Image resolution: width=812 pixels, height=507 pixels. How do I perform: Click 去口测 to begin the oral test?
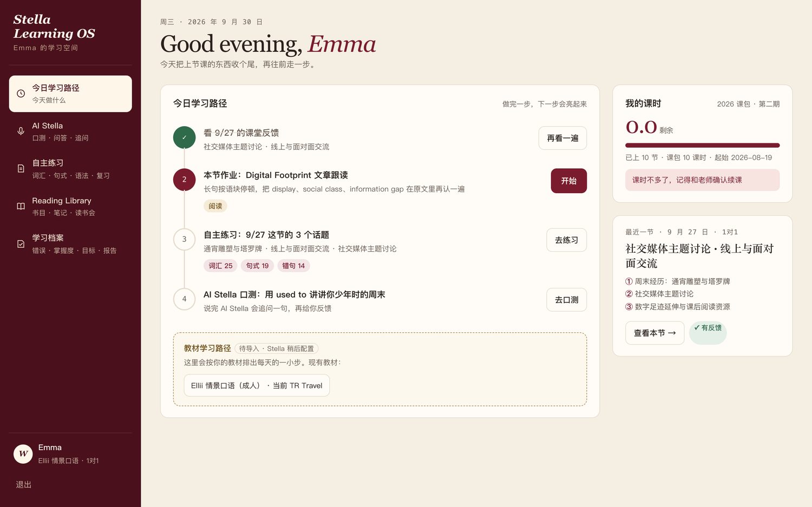point(566,300)
